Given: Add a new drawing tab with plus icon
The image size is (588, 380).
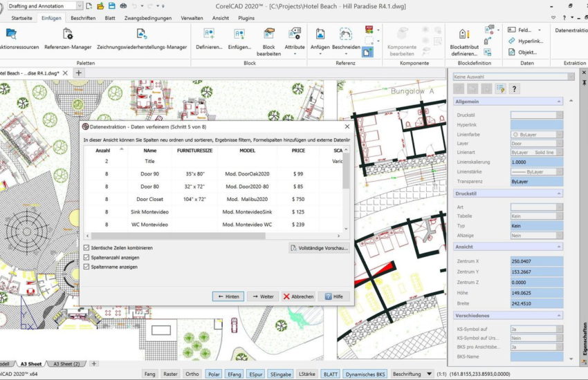Looking at the screenshot, I should click(78, 73).
